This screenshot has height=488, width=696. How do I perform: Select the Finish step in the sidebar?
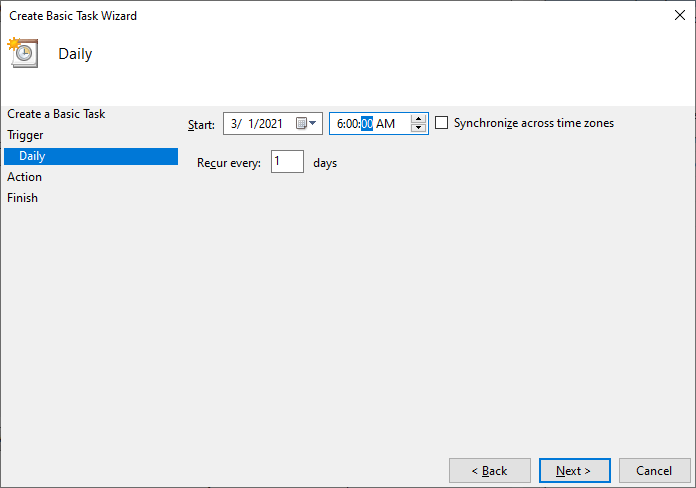(x=22, y=198)
